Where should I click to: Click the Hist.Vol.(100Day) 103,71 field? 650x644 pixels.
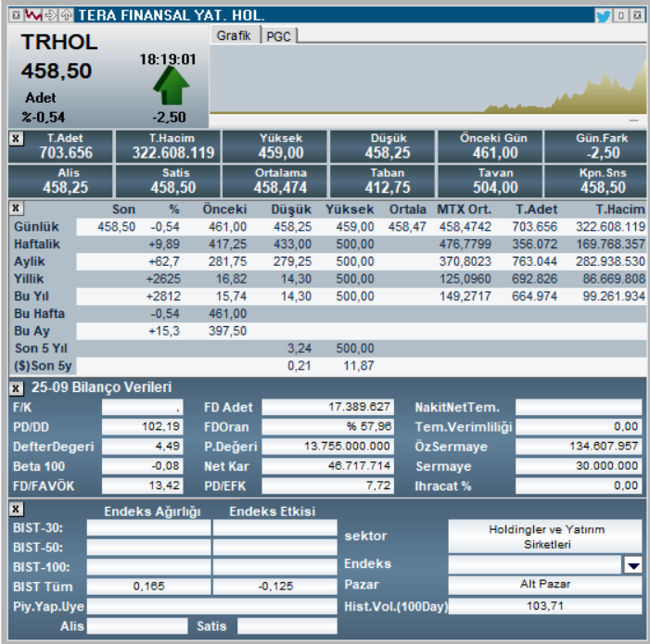click(x=545, y=606)
